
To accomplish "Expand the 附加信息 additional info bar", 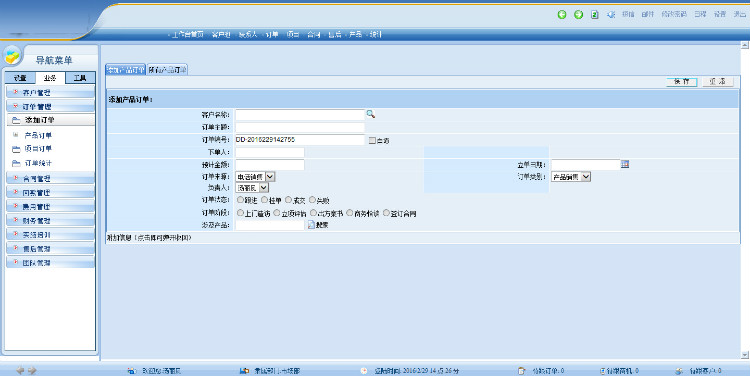I will pos(422,238).
